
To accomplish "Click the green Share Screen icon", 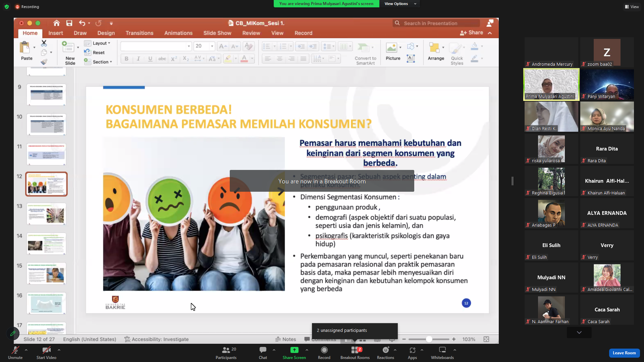I will 294,350.
